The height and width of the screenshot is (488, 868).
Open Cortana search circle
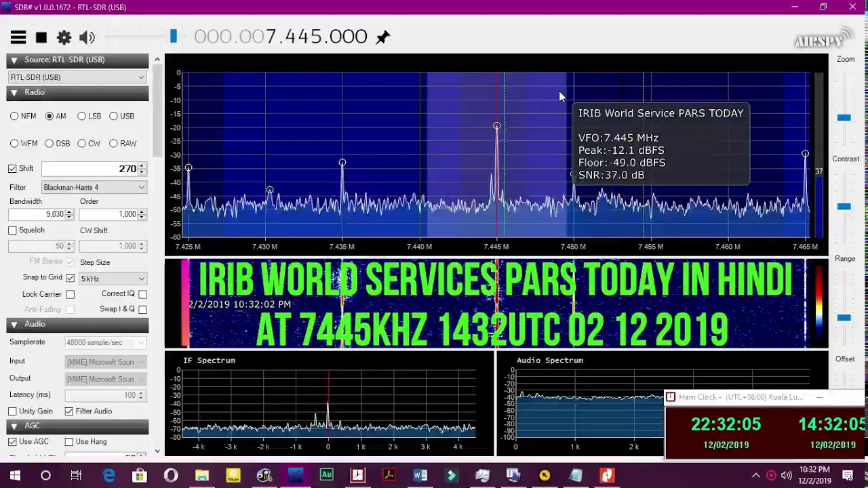(x=45, y=475)
